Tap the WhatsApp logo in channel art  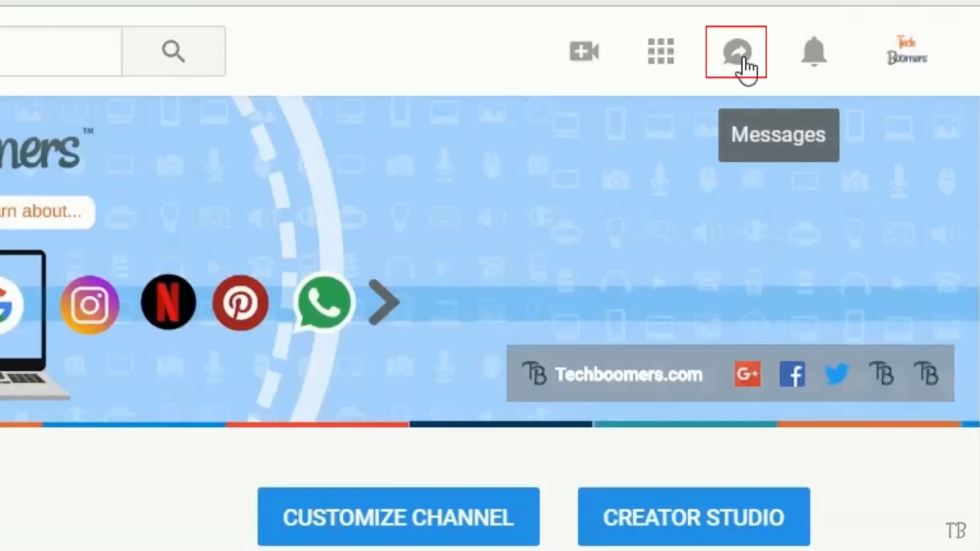324,303
